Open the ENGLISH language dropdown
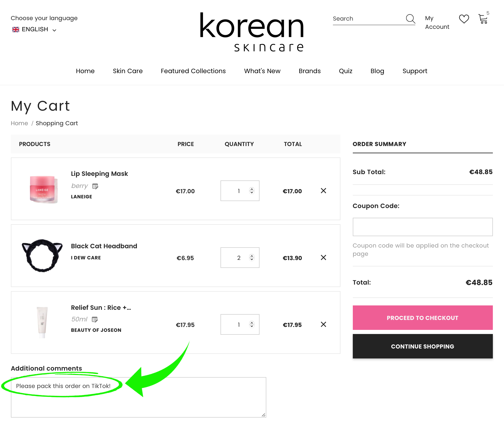504x435 pixels. [34, 29]
